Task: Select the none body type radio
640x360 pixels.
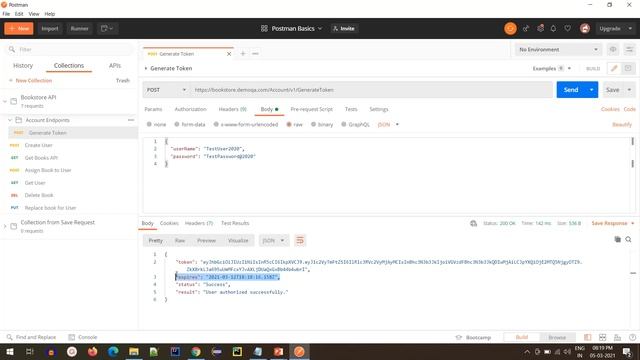Action: coord(149,124)
